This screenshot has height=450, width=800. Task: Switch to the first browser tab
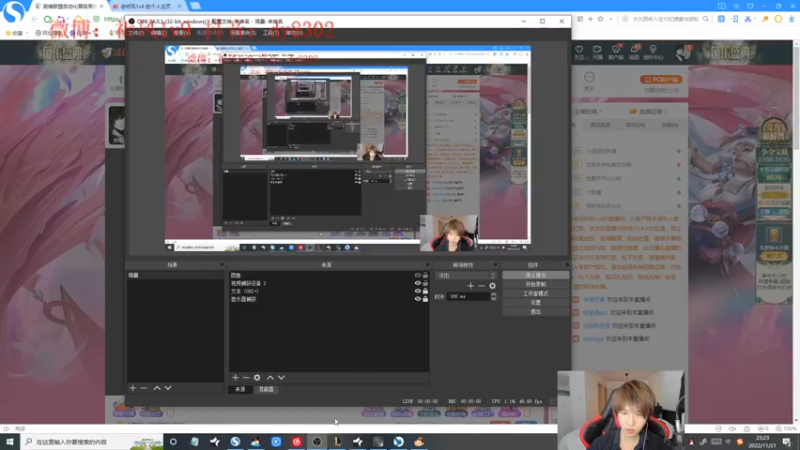(68, 6)
